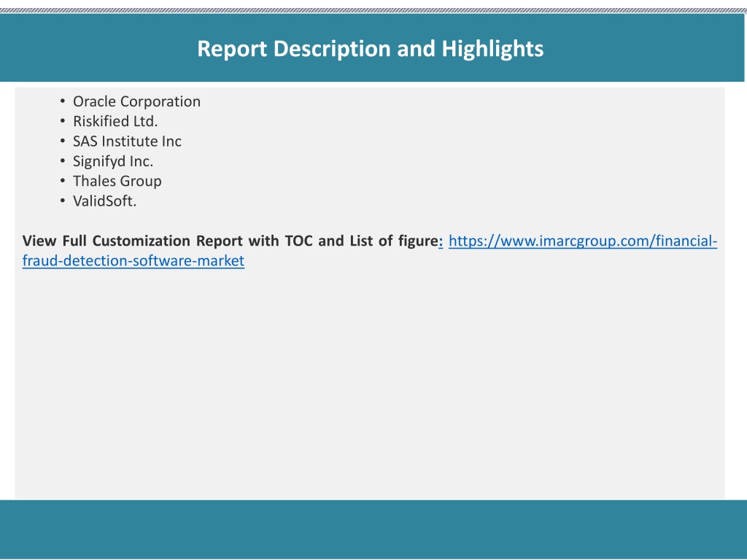Select the 'Thales Group' bullet text
The width and height of the screenshot is (747, 560).
click(x=117, y=182)
